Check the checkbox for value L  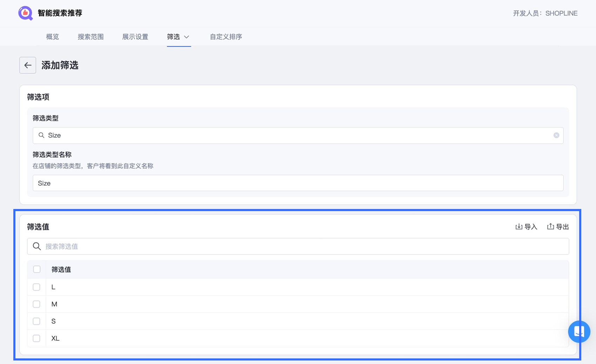click(36, 287)
